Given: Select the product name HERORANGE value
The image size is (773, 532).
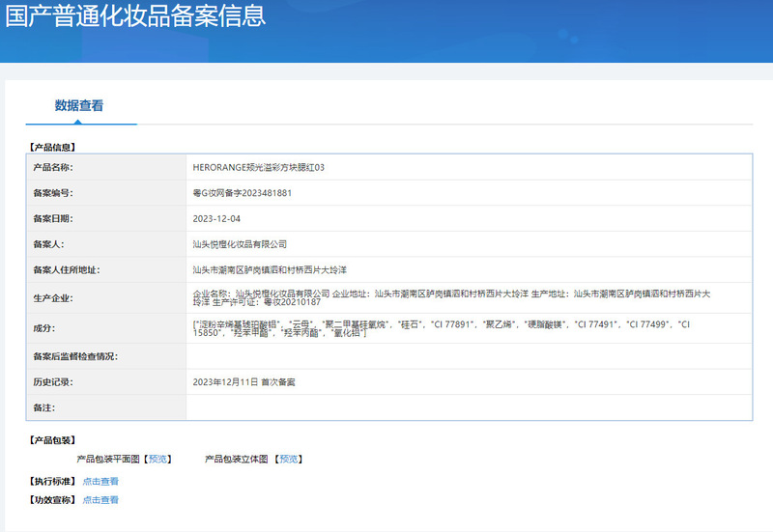Looking at the screenshot, I should [258, 167].
